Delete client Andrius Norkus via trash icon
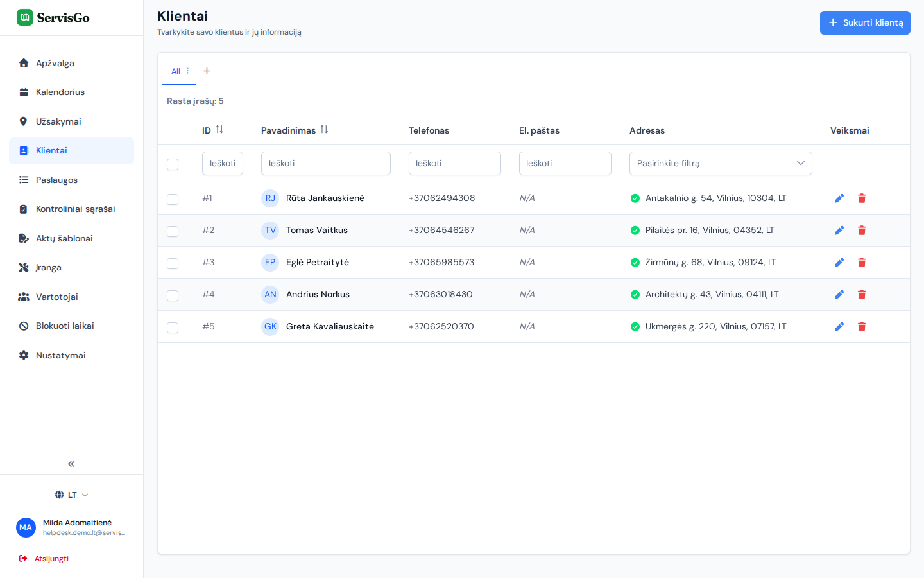Image resolution: width=924 pixels, height=578 pixels. (862, 295)
